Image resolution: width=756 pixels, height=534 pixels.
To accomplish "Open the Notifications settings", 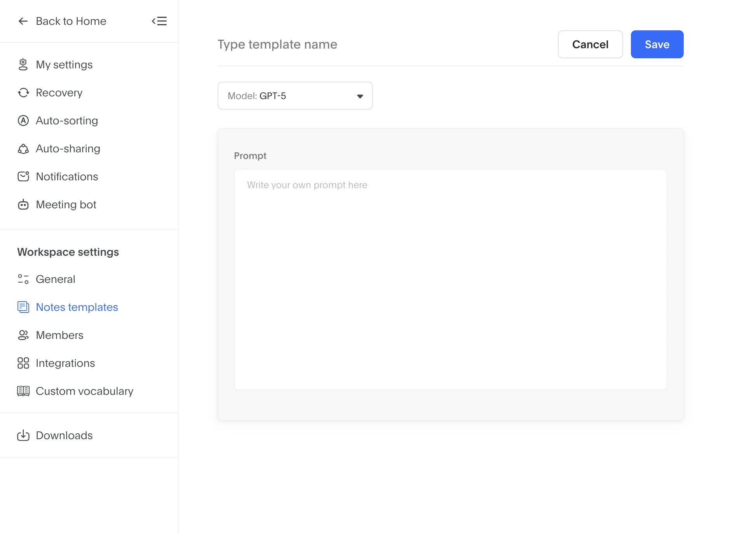I will 67,176.
